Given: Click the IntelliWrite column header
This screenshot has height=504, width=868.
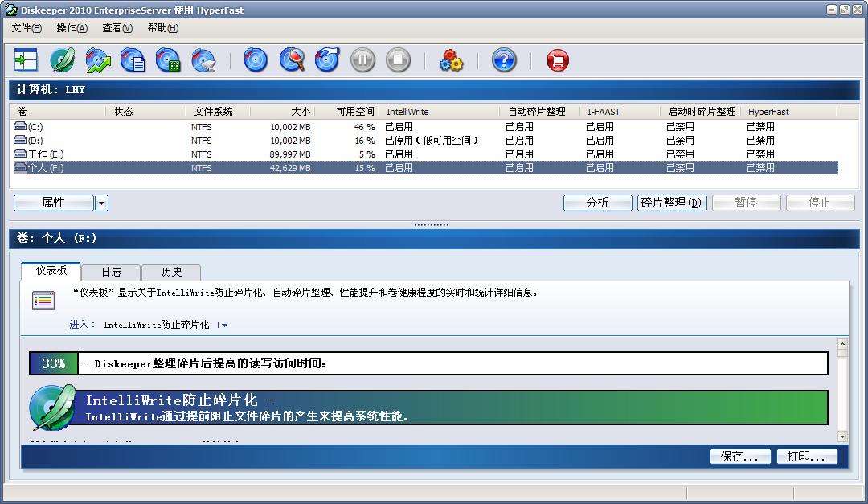Looking at the screenshot, I should click(x=439, y=111).
